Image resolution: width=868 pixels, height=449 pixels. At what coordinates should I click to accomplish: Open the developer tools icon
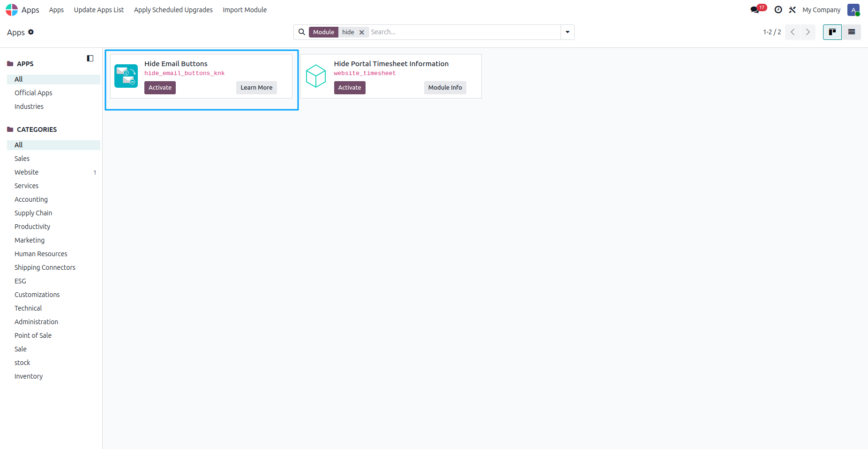(793, 10)
